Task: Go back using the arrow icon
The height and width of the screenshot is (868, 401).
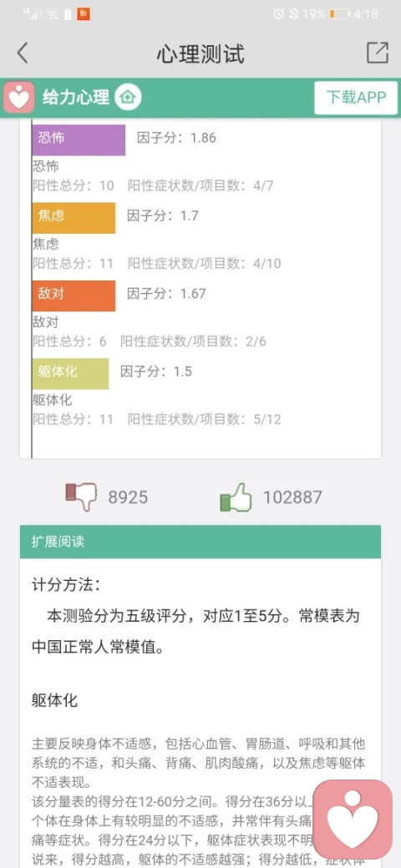Action: (x=23, y=53)
